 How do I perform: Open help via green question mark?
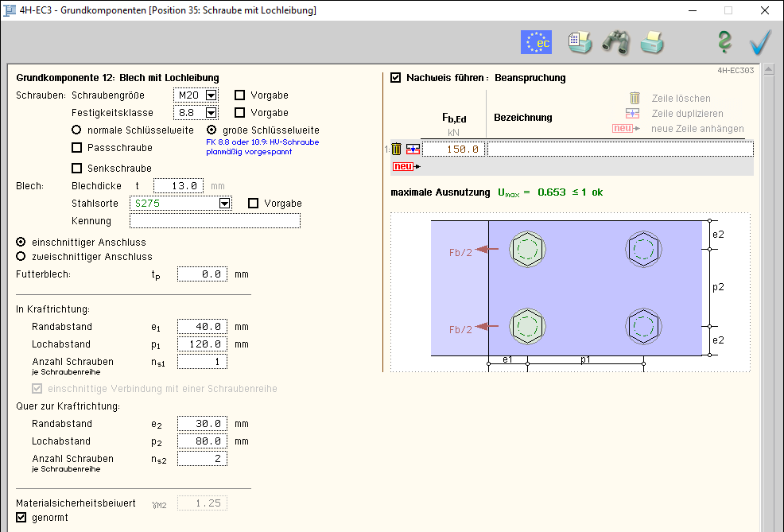point(724,42)
